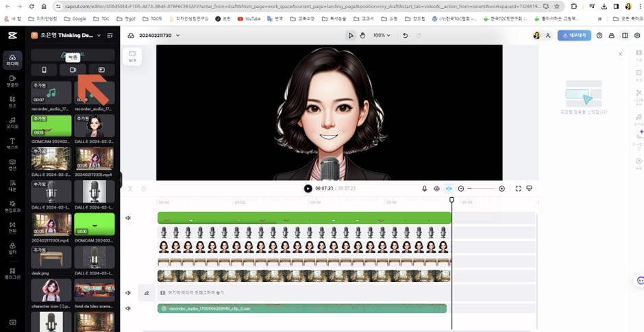The width and height of the screenshot is (644, 332).
Task: Select the woman avatar clip on timeline
Action: [304, 246]
